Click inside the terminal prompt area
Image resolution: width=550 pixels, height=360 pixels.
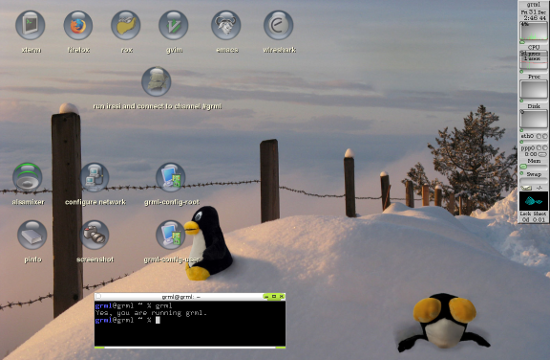coord(190,324)
